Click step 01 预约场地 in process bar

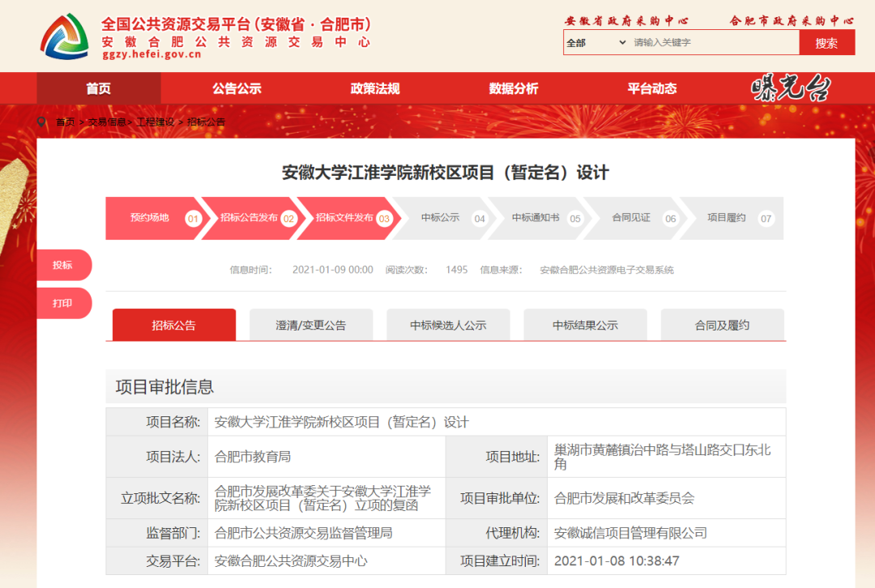click(x=150, y=218)
